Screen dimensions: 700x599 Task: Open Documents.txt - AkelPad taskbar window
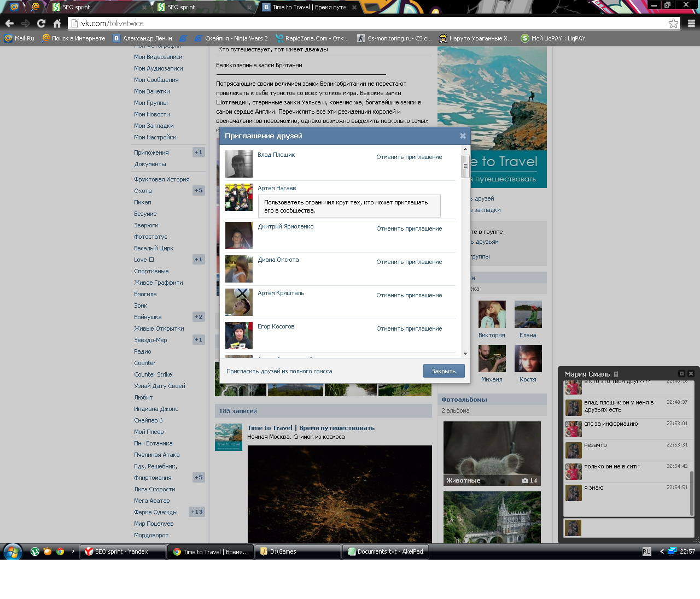pos(386,551)
